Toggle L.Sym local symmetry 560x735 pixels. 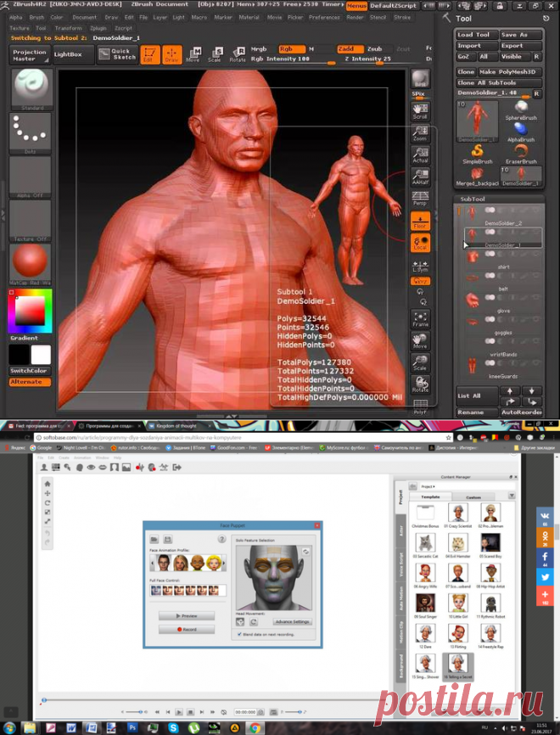coord(420,267)
